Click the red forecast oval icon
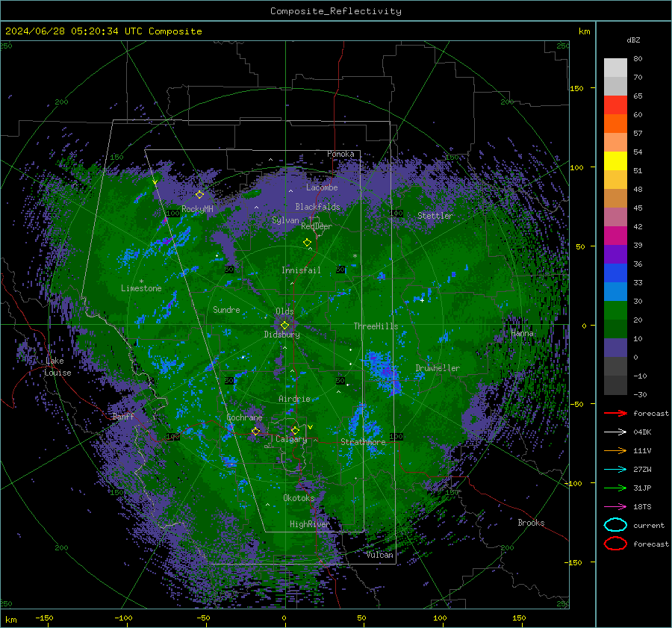672x628 pixels. (615, 544)
